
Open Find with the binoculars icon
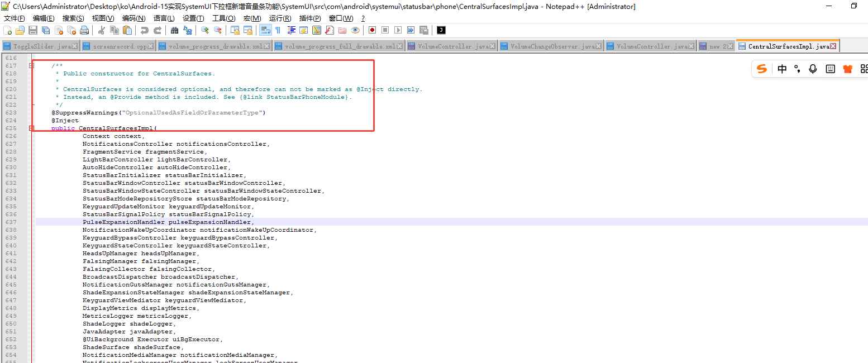tap(175, 30)
